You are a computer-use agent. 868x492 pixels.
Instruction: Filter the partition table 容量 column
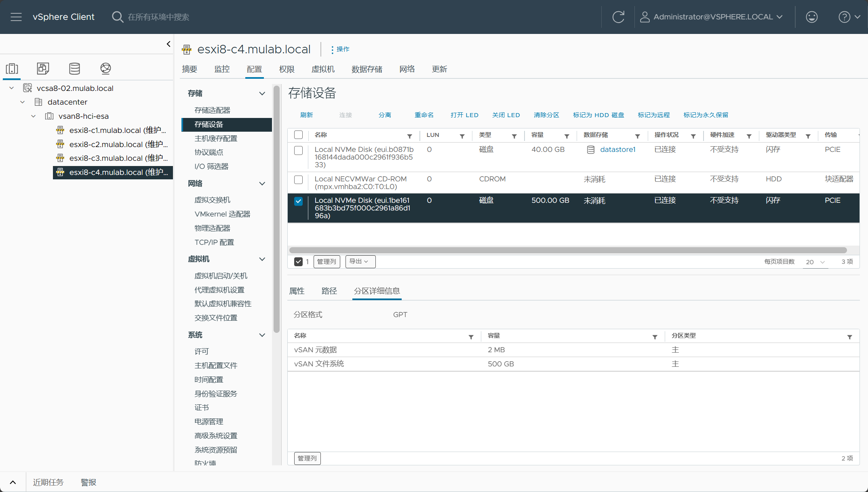click(655, 337)
